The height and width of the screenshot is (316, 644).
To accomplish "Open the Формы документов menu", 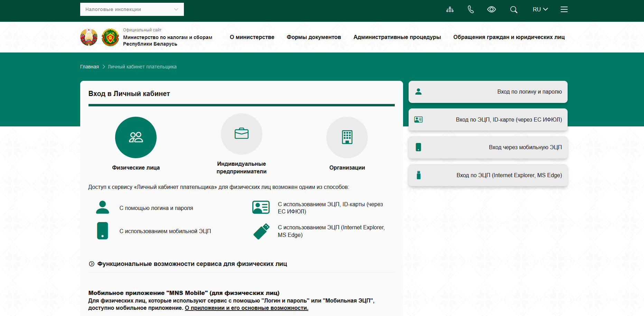I will (314, 37).
